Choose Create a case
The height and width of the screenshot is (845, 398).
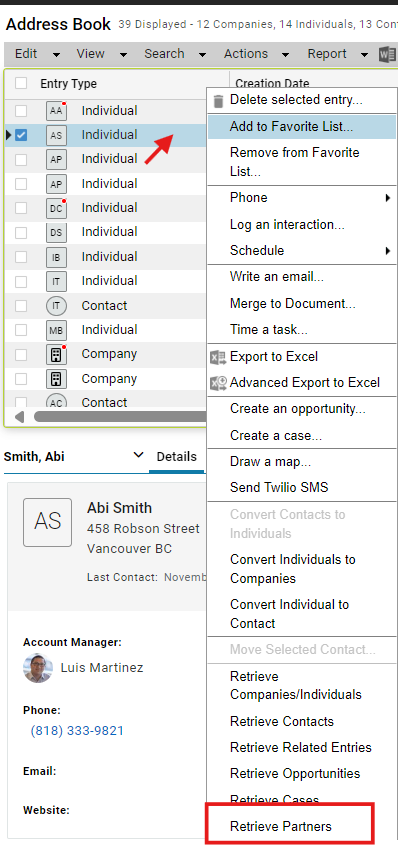(x=302, y=435)
